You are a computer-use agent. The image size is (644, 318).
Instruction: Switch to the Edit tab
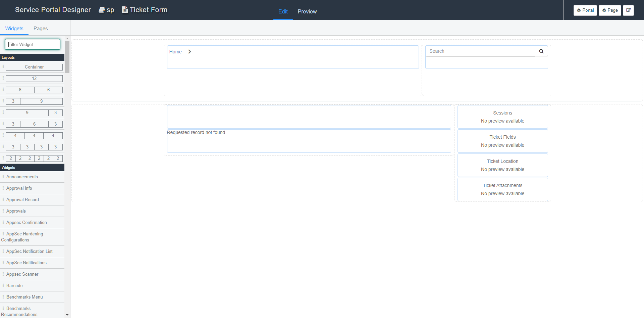pos(283,12)
